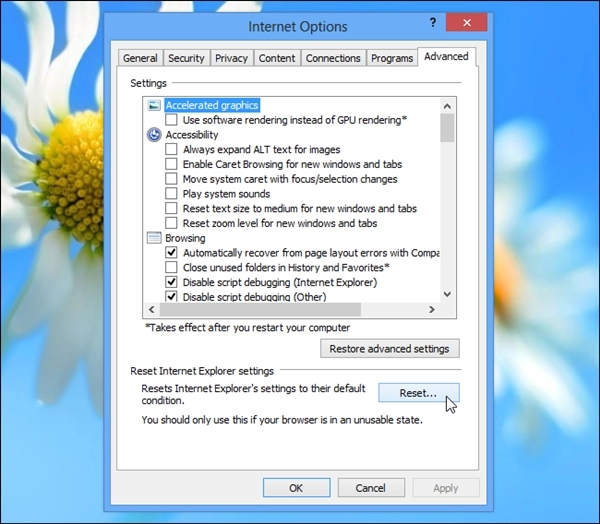Enable Caret Browsing for new windows and tabs
Screen dimensions: 600x524
pyautogui.click(x=171, y=164)
